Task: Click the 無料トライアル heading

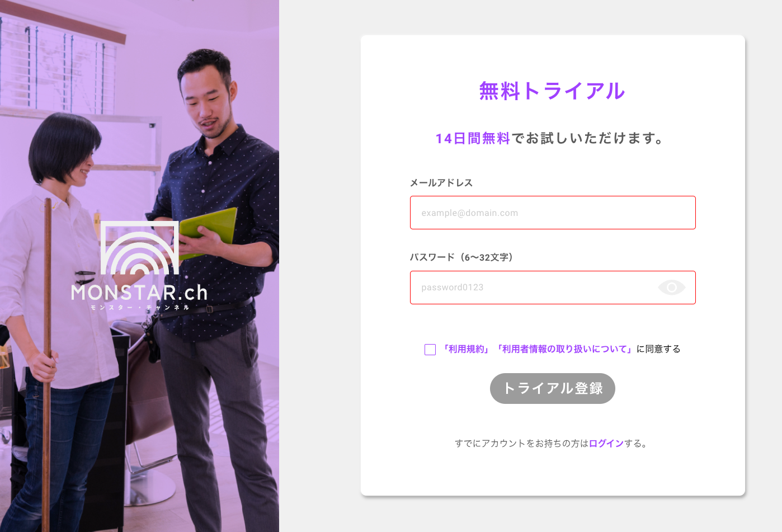Action: pos(552,91)
